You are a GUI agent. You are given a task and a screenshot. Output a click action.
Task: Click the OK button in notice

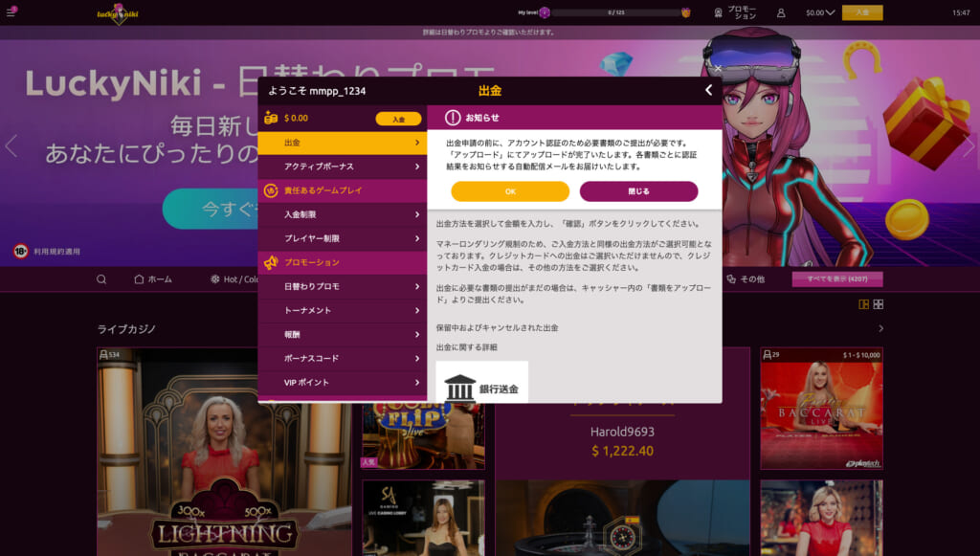[510, 191]
